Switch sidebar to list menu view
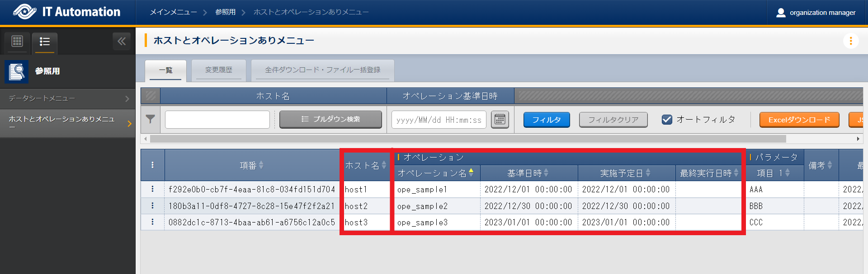 [44, 42]
